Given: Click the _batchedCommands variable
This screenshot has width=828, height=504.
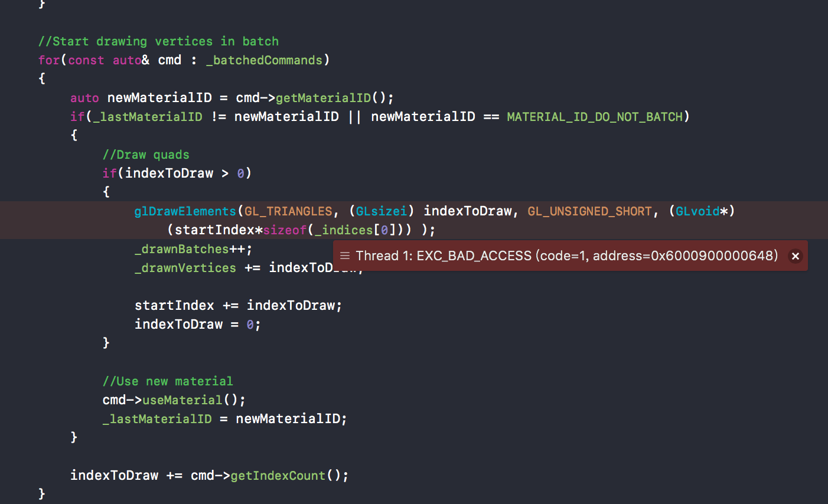Looking at the screenshot, I should (264, 60).
